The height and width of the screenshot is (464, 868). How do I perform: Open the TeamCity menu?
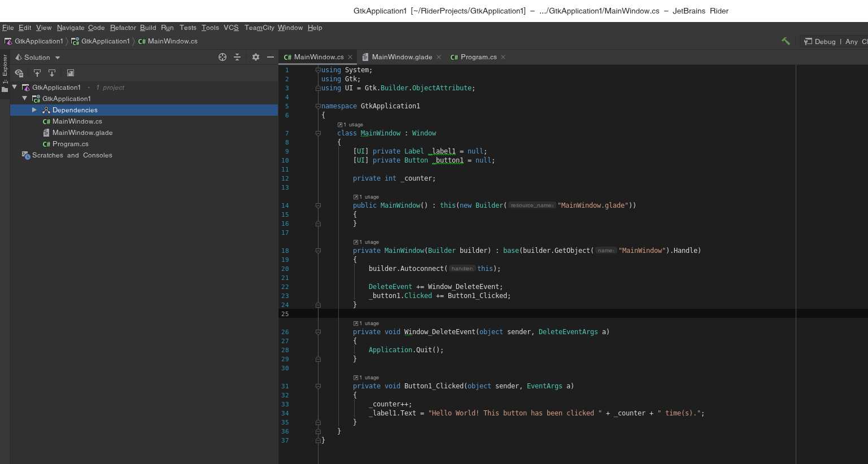(259, 28)
